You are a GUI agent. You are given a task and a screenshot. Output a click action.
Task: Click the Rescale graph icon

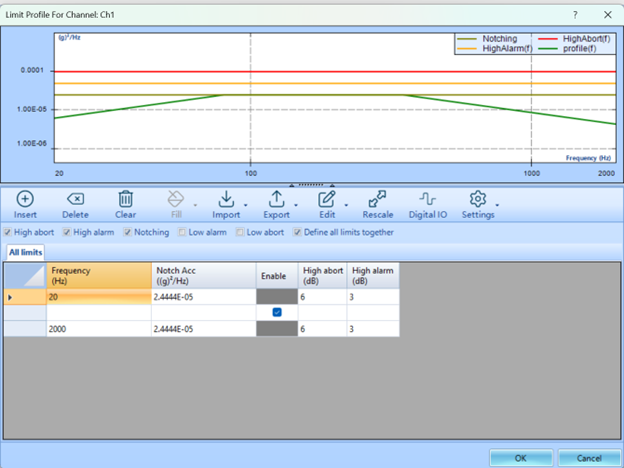(377, 199)
